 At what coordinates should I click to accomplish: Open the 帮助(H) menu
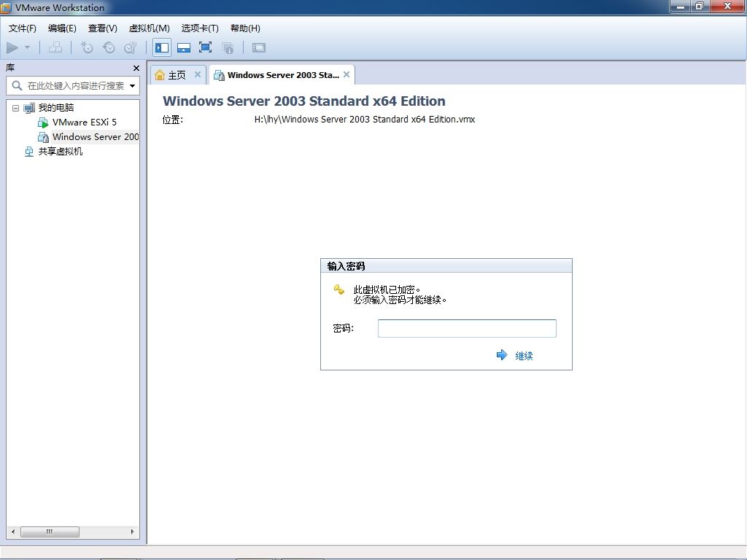[245, 28]
